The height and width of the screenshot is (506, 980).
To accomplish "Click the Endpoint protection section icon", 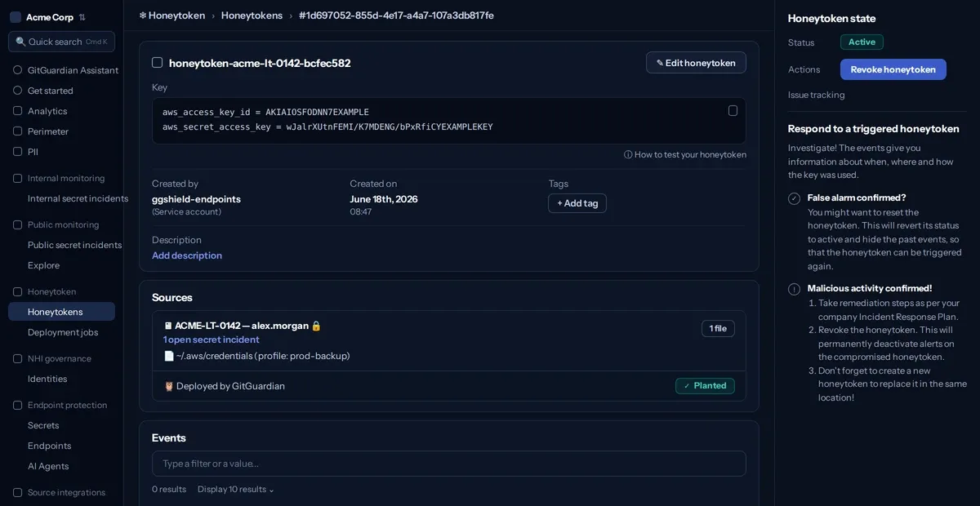I will (x=18, y=405).
